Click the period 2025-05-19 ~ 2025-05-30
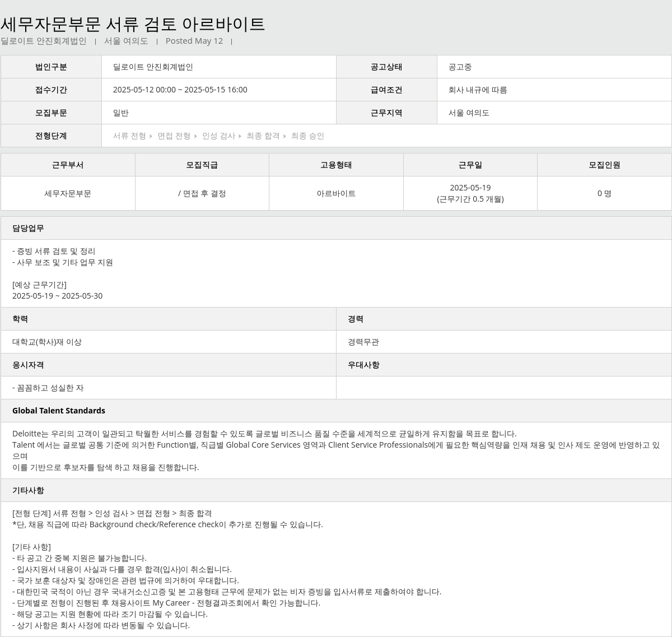The width and height of the screenshot is (672, 637). tap(57, 296)
